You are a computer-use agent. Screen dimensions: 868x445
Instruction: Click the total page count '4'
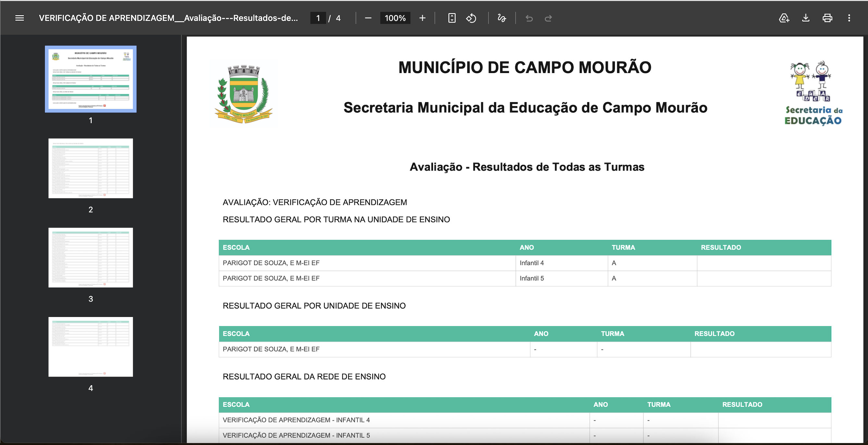click(338, 18)
